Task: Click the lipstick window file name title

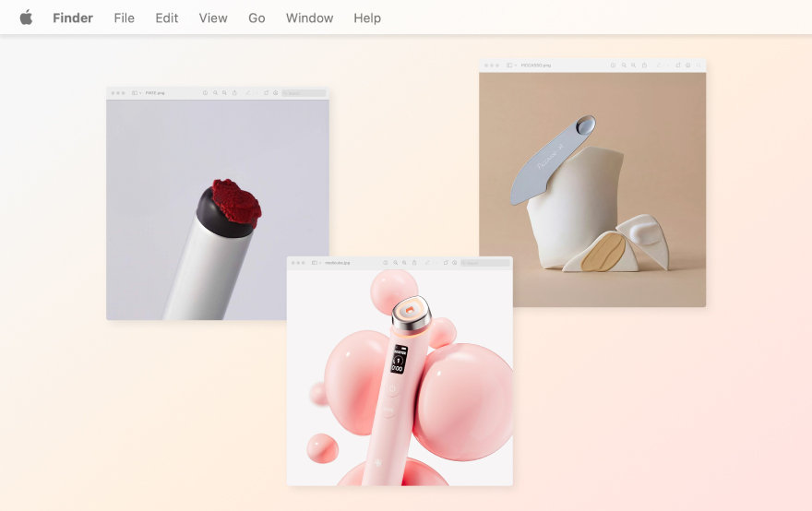Action: point(155,93)
